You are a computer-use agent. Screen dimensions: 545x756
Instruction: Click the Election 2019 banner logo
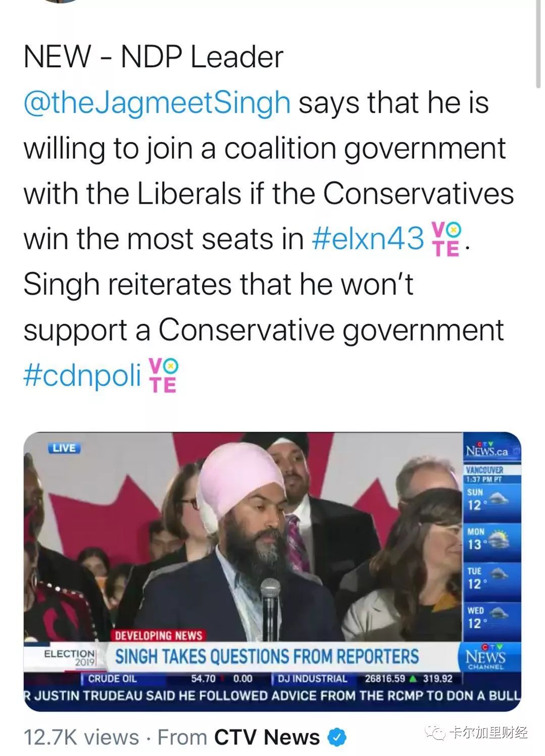pos(70,657)
